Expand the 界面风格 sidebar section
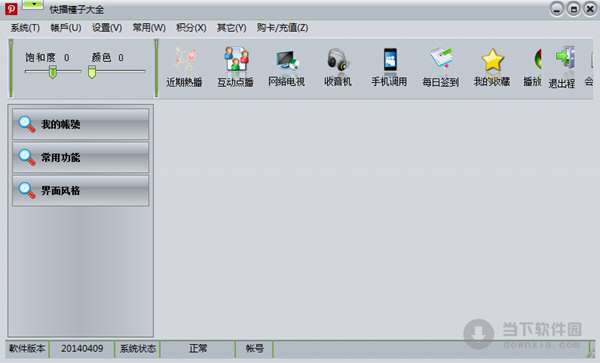 tap(80, 190)
